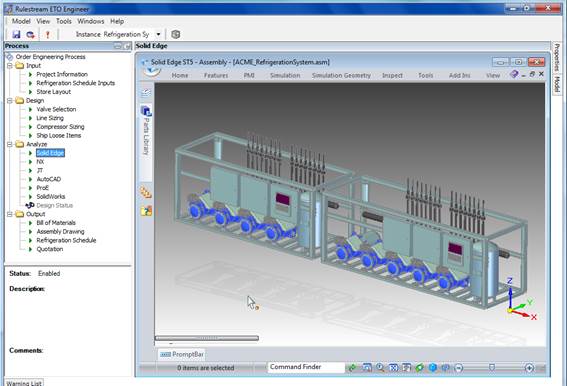Click the Command Finder input field
Image resolution: width=567 pixels, height=386 pixels.
coord(306,367)
